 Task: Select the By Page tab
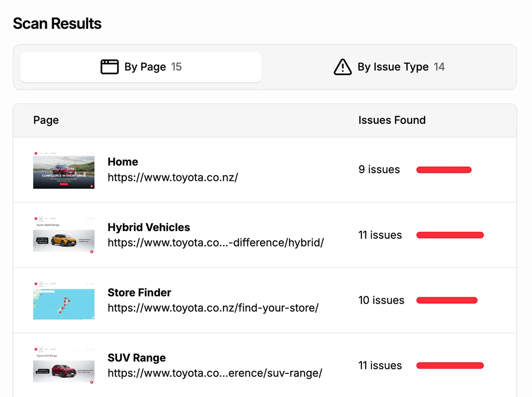click(141, 67)
